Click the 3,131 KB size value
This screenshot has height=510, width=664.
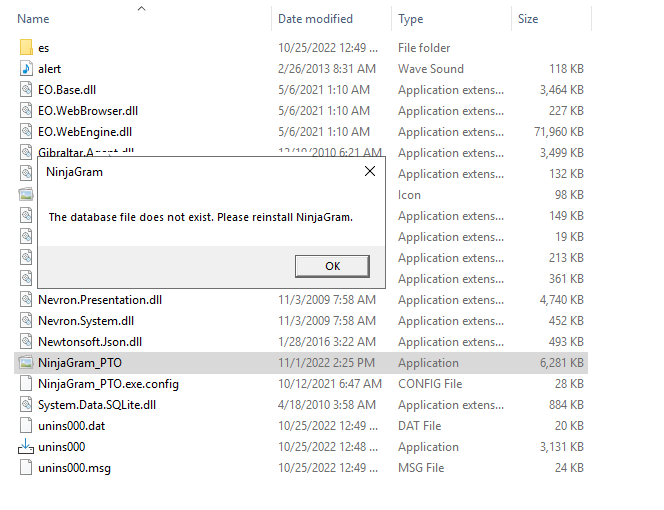[x=562, y=447]
